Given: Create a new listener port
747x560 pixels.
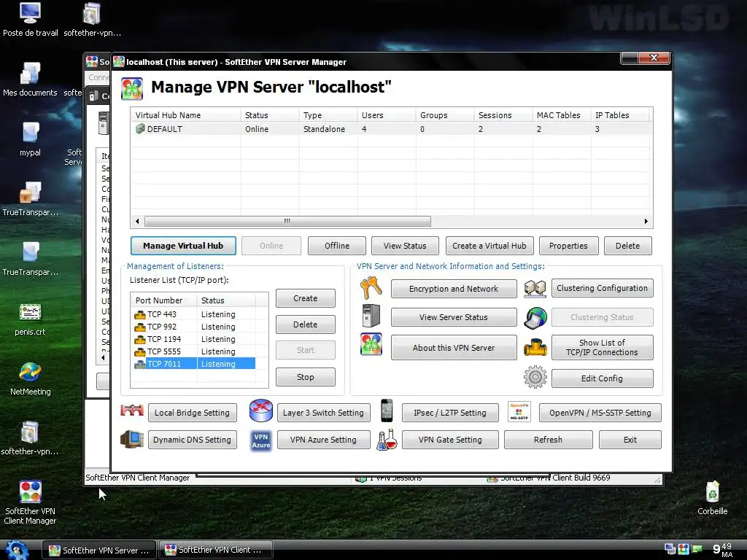Looking at the screenshot, I should pos(306,298).
